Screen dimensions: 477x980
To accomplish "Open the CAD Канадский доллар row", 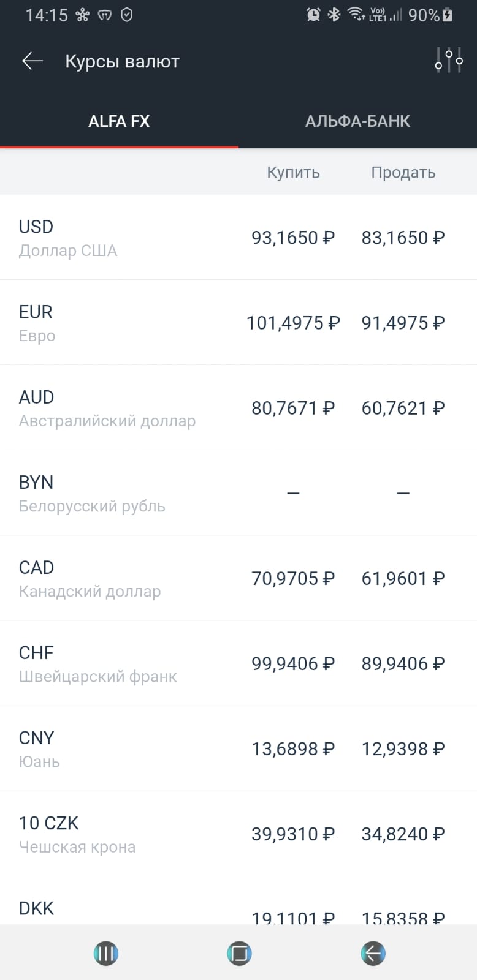I will pos(238,578).
